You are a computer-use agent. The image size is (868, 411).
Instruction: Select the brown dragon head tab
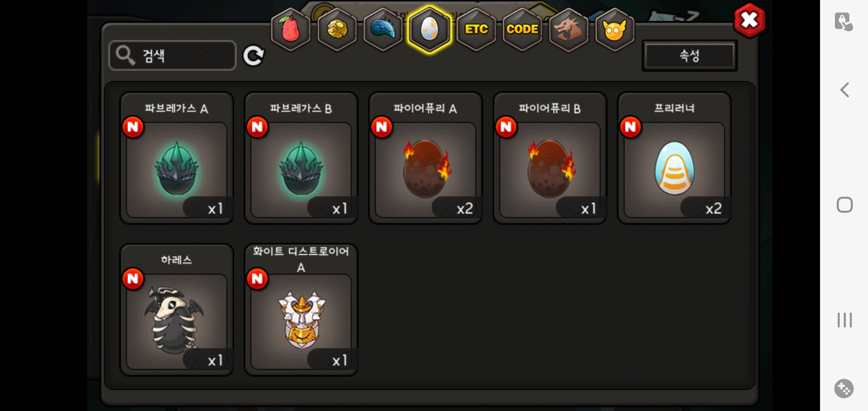[568, 30]
